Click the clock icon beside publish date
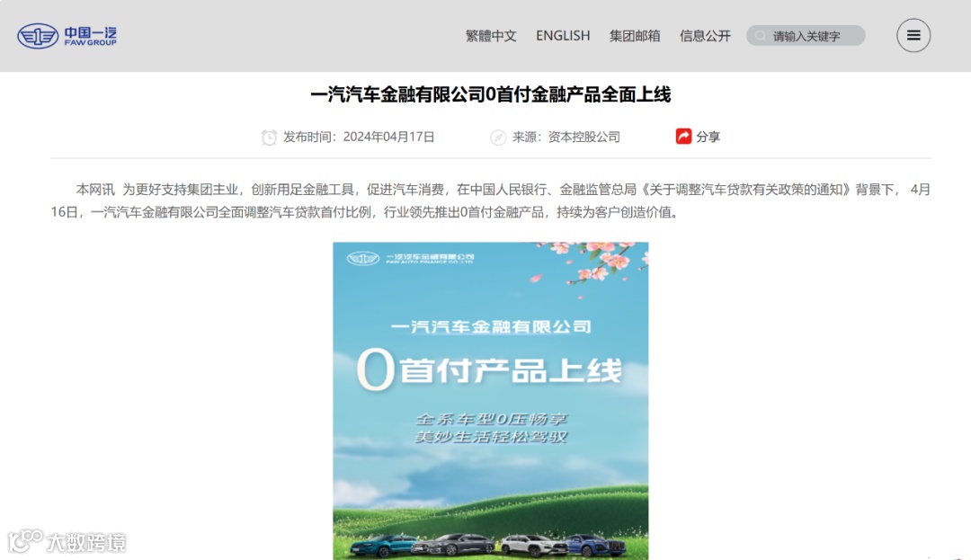This screenshot has width=971, height=560. pos(269,138)
